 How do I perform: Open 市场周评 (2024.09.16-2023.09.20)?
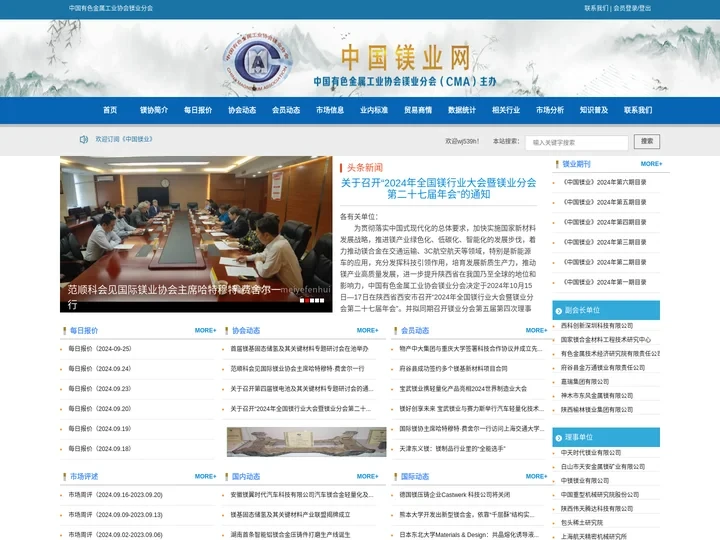(116, 495)
